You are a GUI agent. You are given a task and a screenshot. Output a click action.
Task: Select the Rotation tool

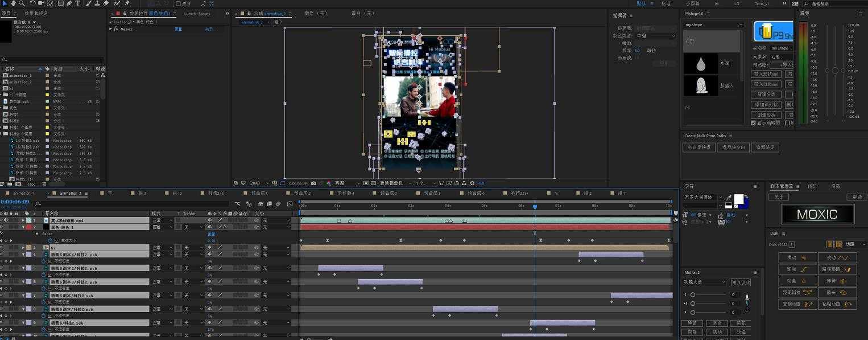(x=33, y=3)
